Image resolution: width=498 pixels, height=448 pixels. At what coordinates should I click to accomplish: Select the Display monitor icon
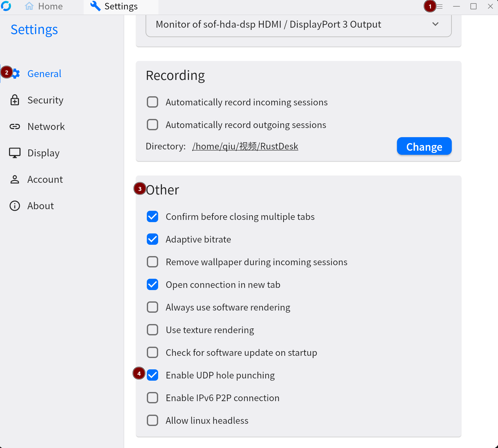(15, 153)
